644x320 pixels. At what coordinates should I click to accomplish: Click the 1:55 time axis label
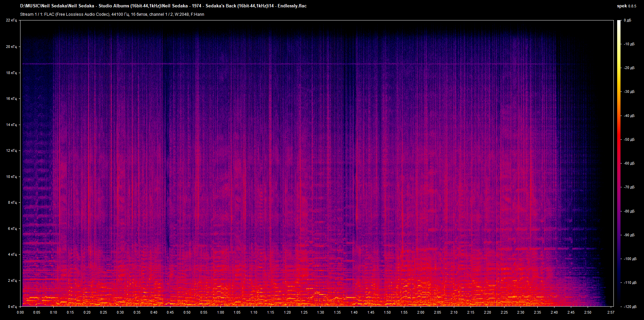pyautogui.click(x=404, y=313)
